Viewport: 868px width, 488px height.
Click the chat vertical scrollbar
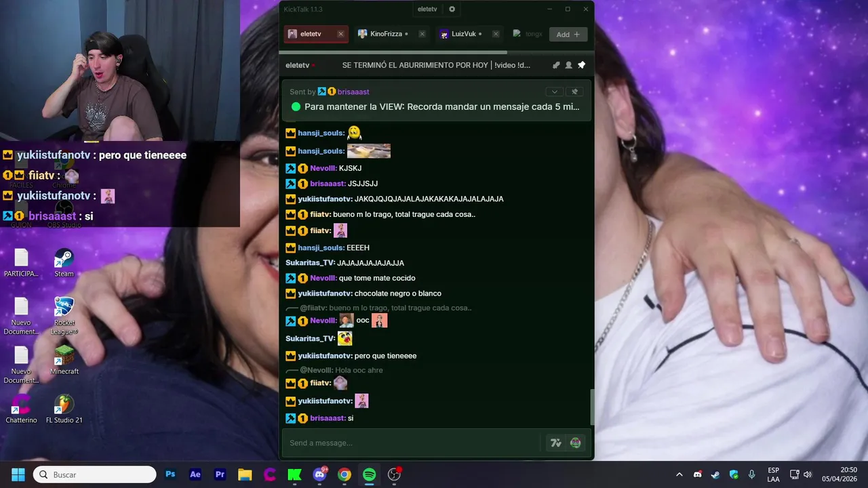(x=591, y=407)
